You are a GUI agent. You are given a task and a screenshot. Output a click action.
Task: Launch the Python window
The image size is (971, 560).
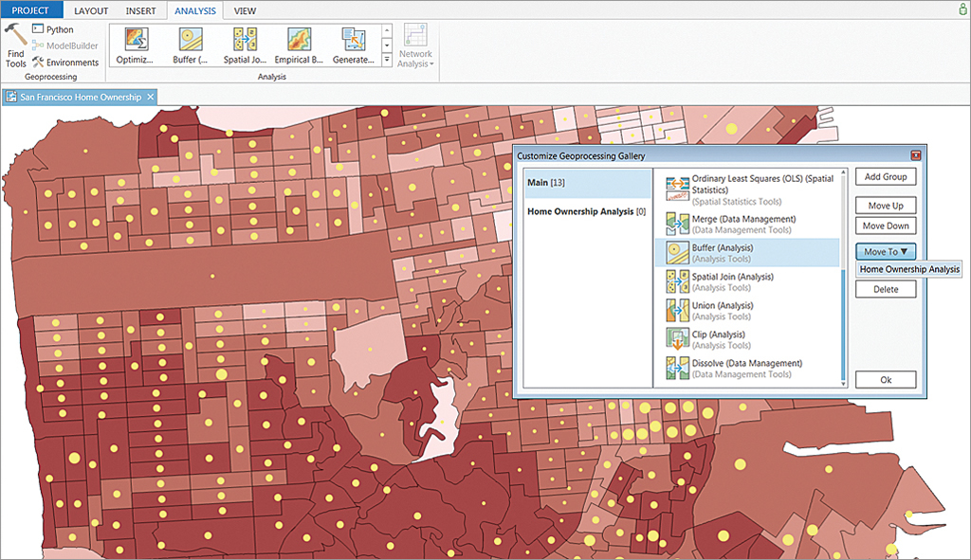58,29
